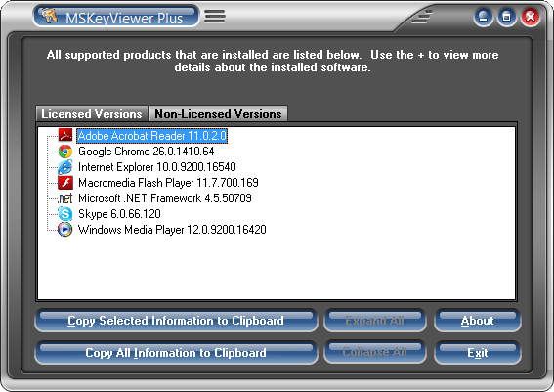This screenshot has width=554, height=392.
Task: Click the Macromedia Flash Player icon
Action: coord(65,183)
